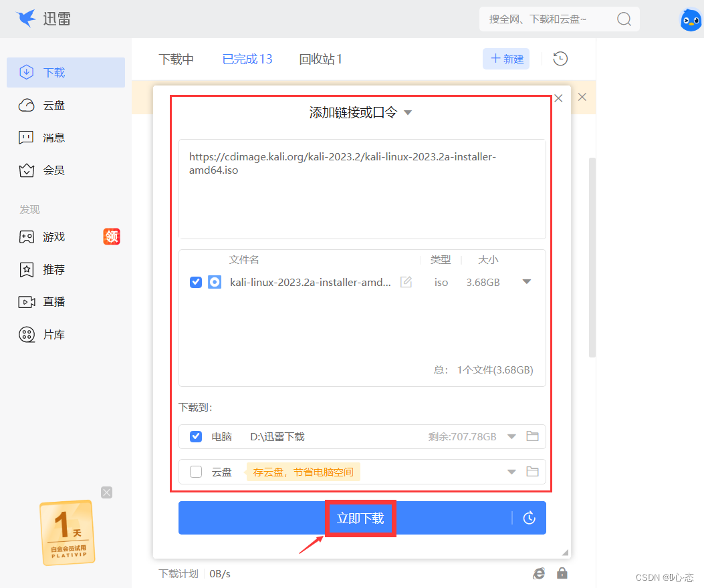Image resolution: width=704 pixels, height=588 pixels.
Task: Expand the 云盘 path dropdown arrow
Action: pyautogui.click(x=511, y=472)
